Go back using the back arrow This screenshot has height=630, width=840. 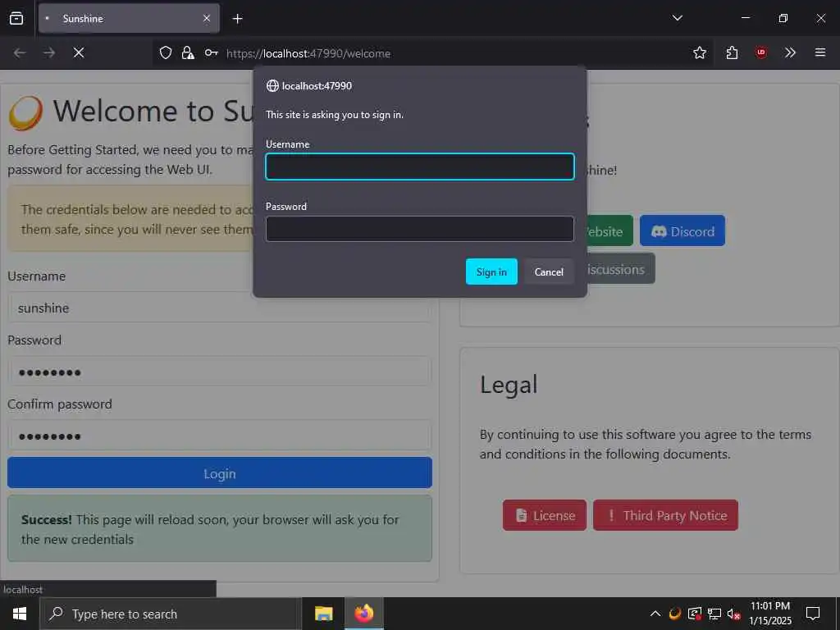click(20, 52)
